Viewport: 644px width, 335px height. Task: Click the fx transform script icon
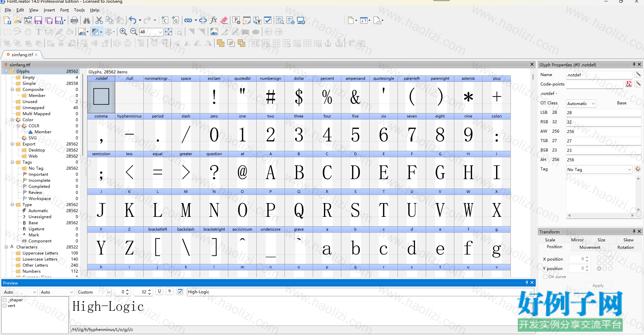click(x=214, y=21)
